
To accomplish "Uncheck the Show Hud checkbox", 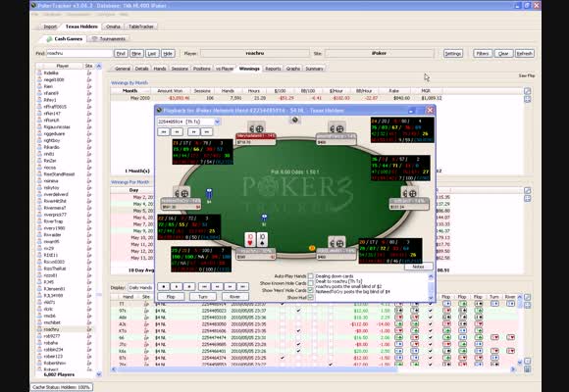I will tap(310, 297).
